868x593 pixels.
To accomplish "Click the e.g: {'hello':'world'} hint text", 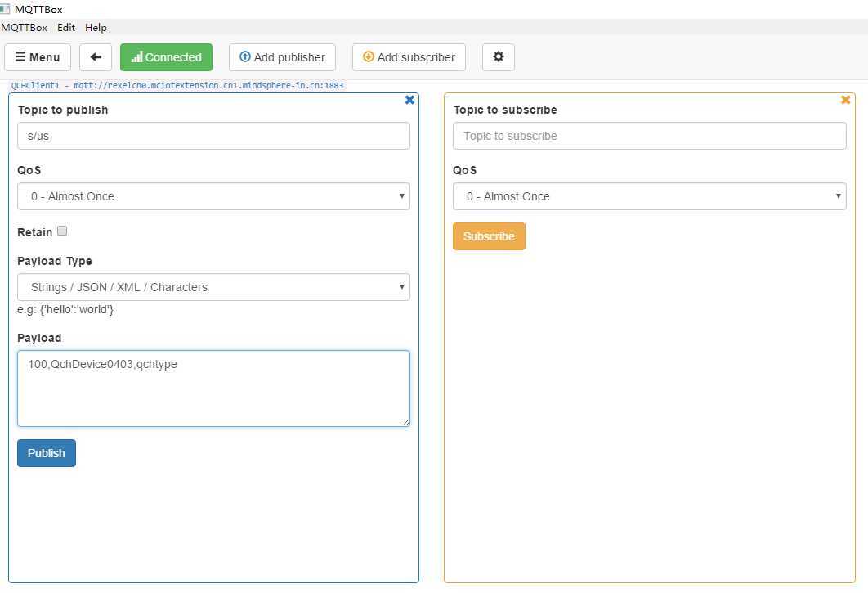I will [65, 310].
